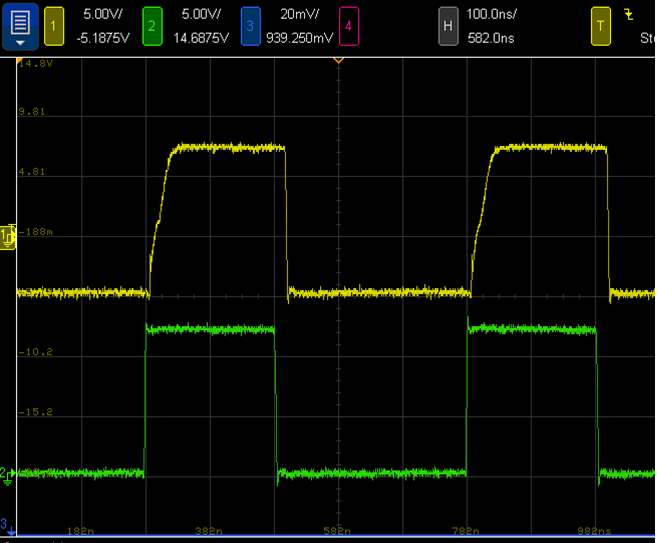The height and width of the screenshot is (543, 657).
Task: Click Channel 3 offset value 939.250mV
Action: [x=299, y=38]
